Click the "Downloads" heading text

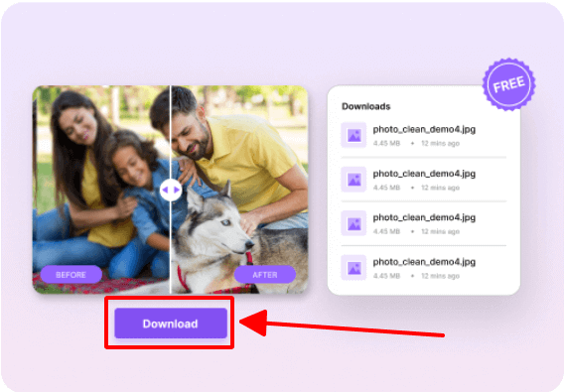point(365,106)
